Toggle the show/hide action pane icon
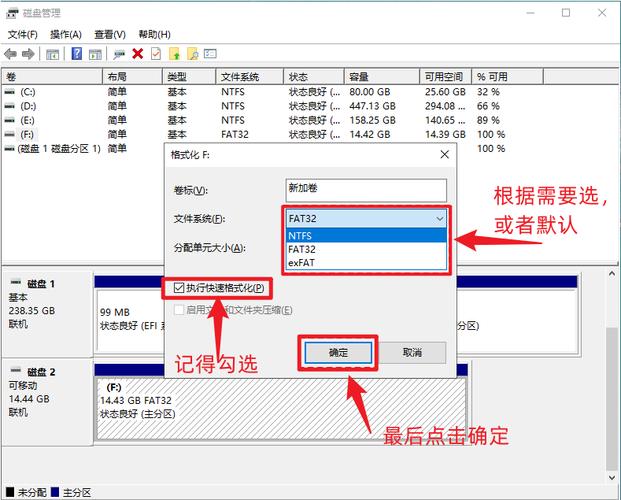Screen dimensions: 621x500 (x=95, y=54)
